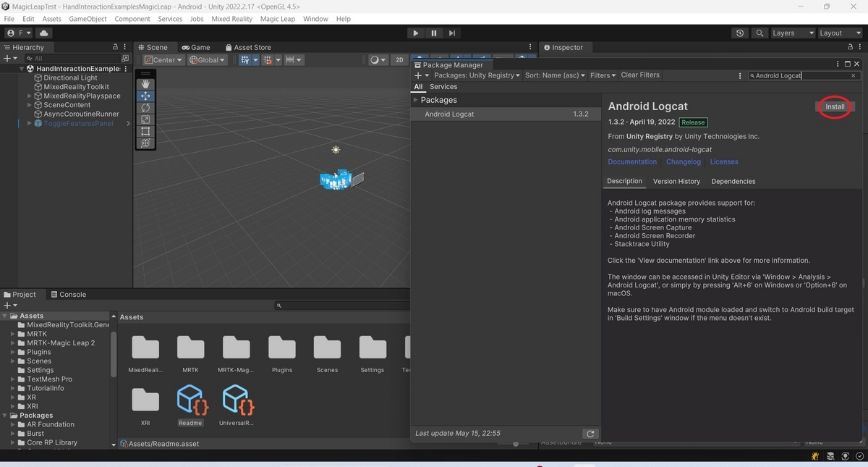Open the Changelog link
868x467 pixels.
684,162
